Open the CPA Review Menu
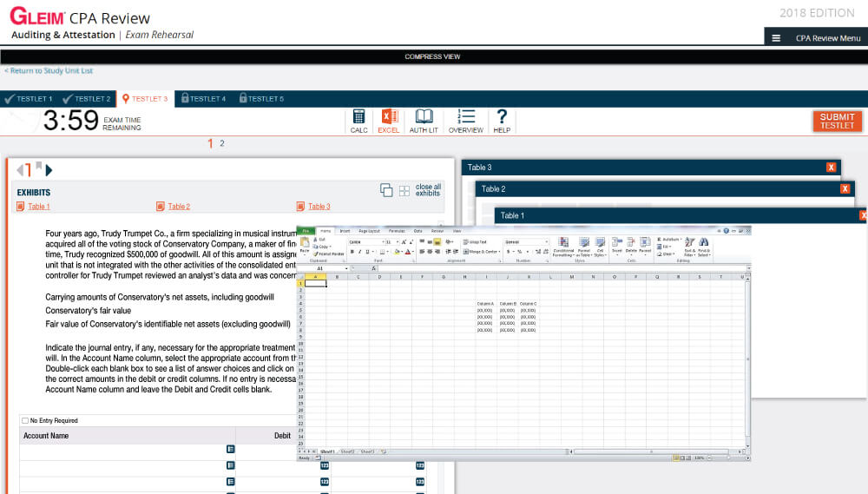The height and width of the screenshot is (494, 868). coord(816,38)
